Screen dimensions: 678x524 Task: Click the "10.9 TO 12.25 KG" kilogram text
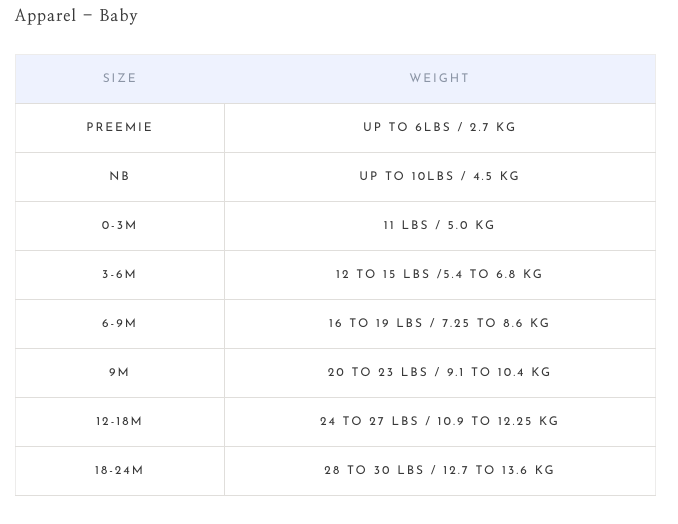pyautogui.click(x=497, y=422)
